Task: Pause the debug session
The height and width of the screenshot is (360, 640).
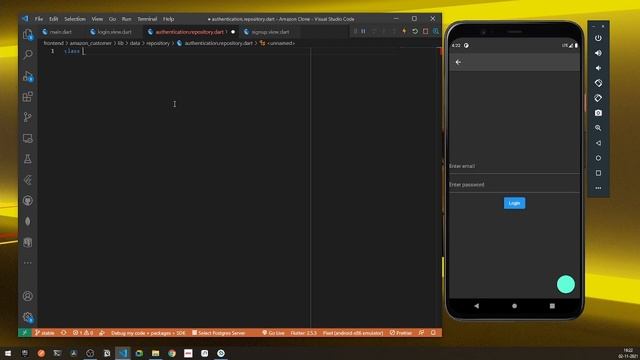Action: coord(363,31)
